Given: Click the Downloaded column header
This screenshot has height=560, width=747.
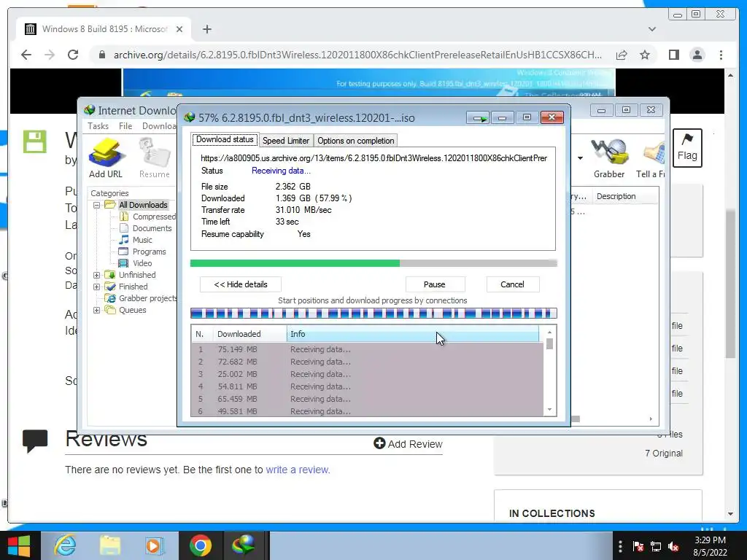Looking at the screenshot, I should click(x=250, y=334).
